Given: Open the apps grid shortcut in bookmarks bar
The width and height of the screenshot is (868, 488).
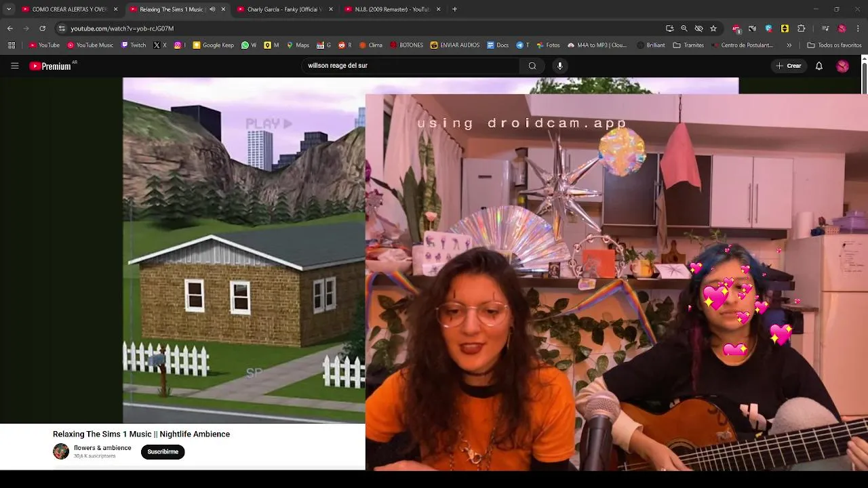Looking at the screenshot, I should click(x=12, y=45).
